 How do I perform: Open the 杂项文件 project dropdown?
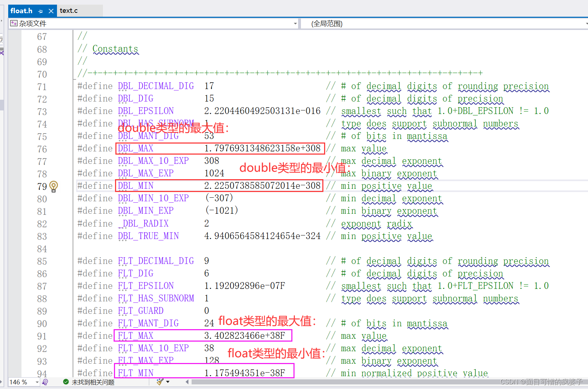[295, 24]
